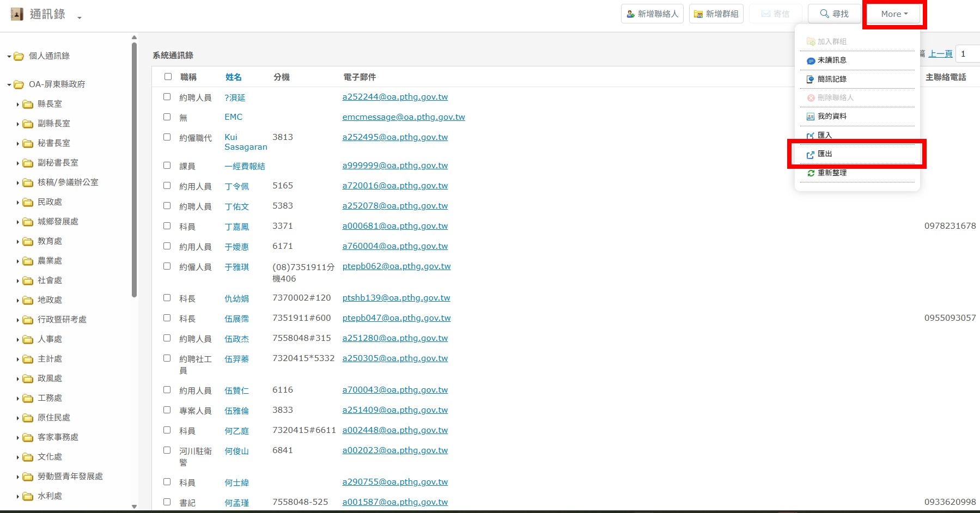Click contact name 伍展霈
The image size is (980, 513).
click(236, 319)
